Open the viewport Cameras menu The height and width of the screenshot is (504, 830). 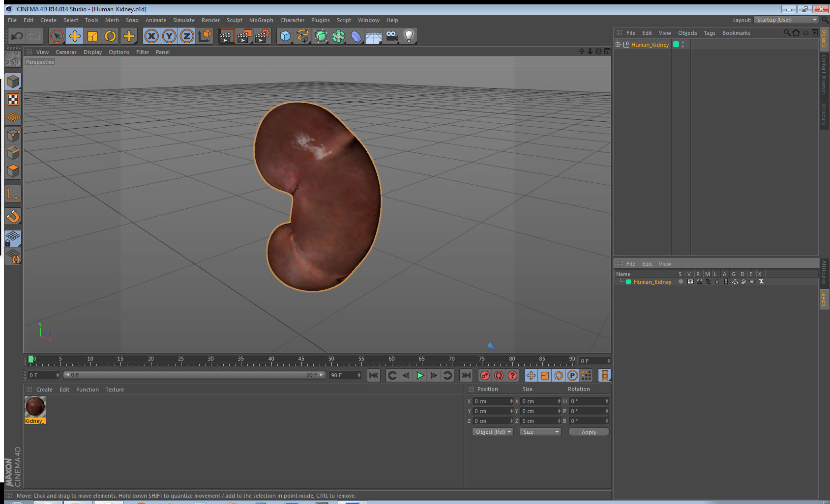(x=66, y=52)
